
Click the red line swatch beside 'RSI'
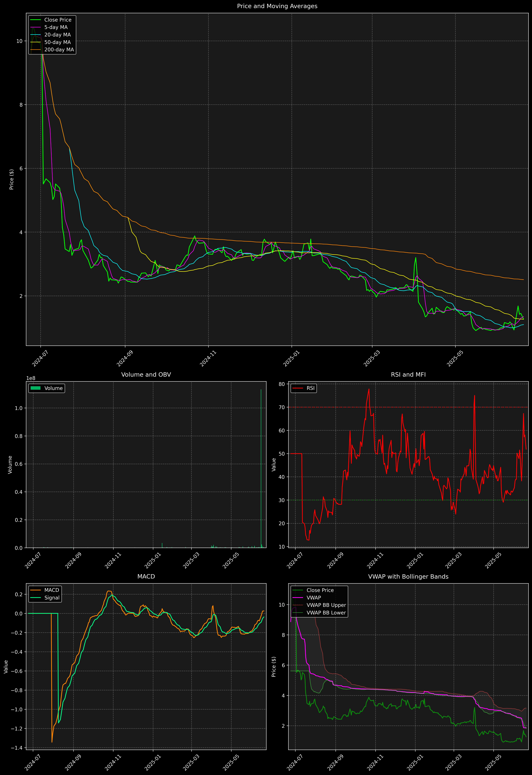[298, 388]
